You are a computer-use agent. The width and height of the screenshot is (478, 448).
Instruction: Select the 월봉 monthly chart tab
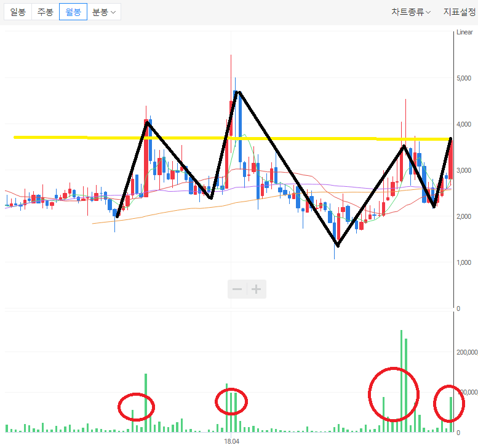(73, 12)
